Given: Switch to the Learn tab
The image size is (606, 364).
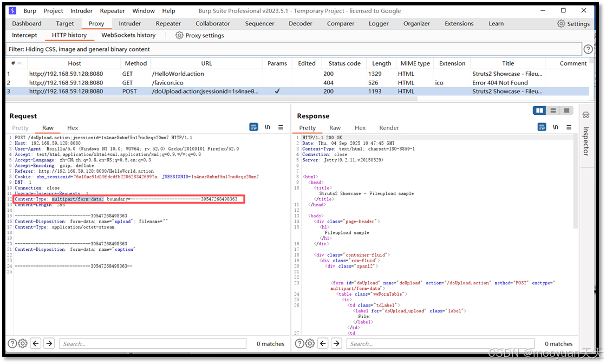Looking at the screenshot, I should pos(496,24).
